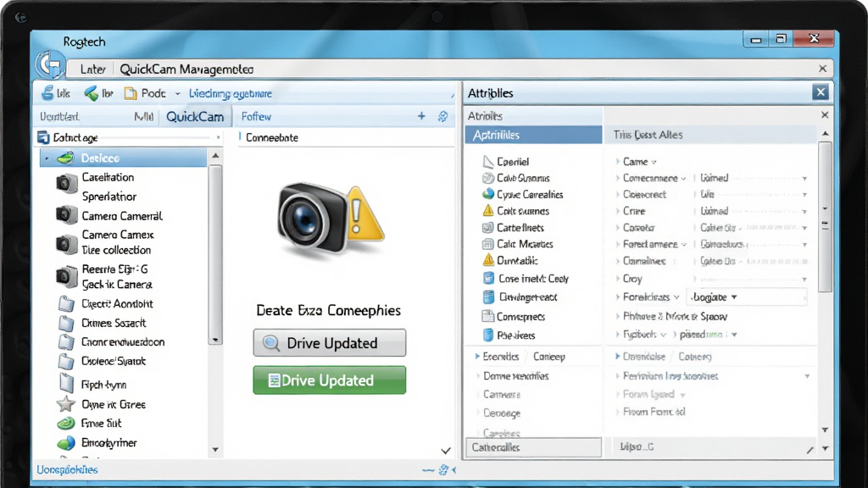Click the 'Pode' folder toolbar icon

(131, 93)
